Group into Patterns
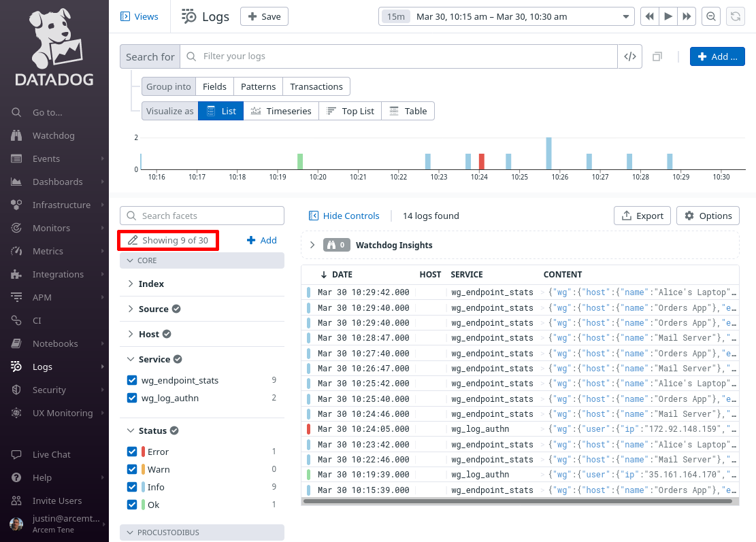The width and height of the screenshot is (756, 542). (x=259, y=87)
